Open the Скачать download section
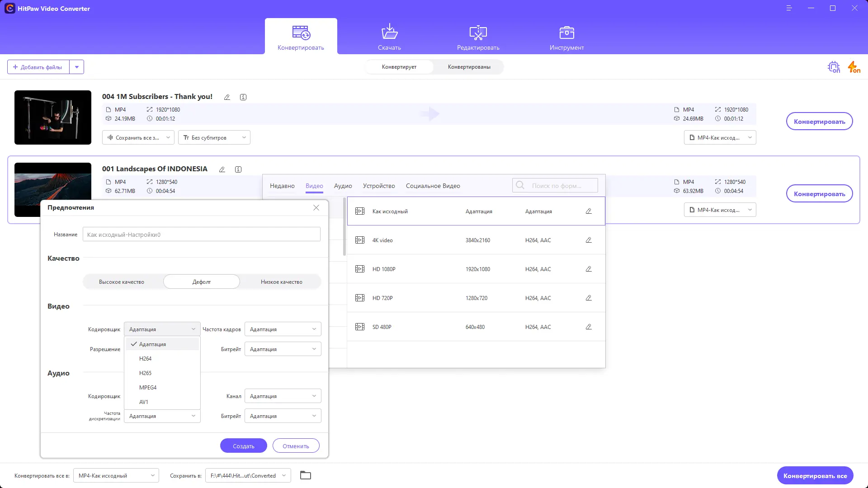This screenshot has width=868, height=488. click(x=389, y=37)
